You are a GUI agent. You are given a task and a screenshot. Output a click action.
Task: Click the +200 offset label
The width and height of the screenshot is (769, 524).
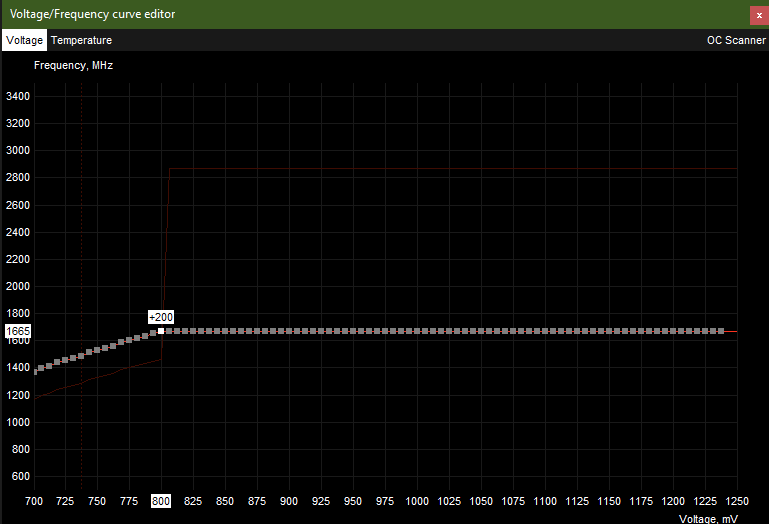(161, 317)
